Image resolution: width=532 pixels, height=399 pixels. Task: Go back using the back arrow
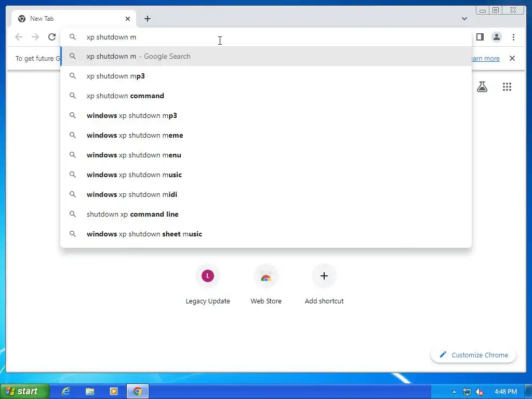(19, 37)
